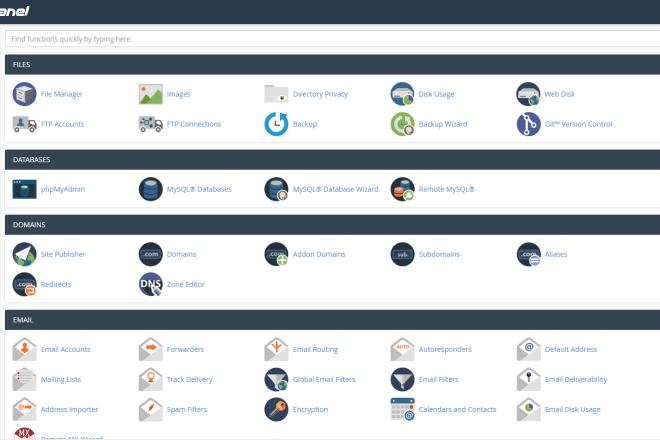Click the Redirects icon
Image resolution: width=660 pixels, height=440 pixels.
pos(24,284)
